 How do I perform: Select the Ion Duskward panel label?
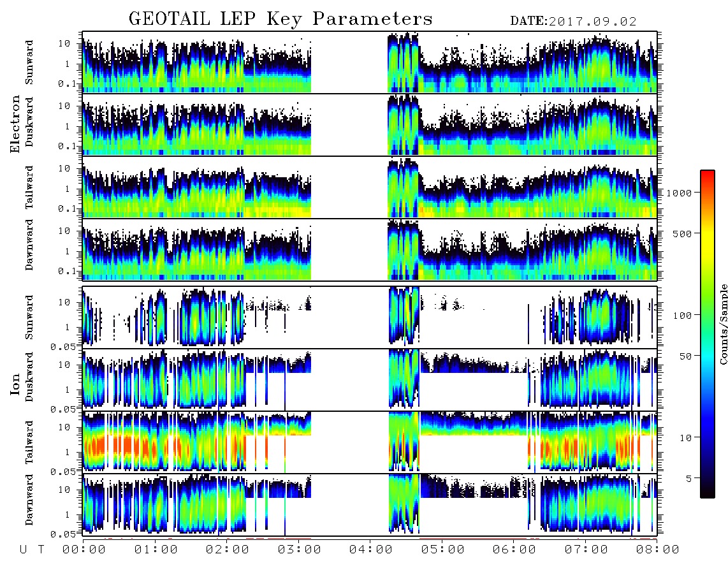[29, 377]
